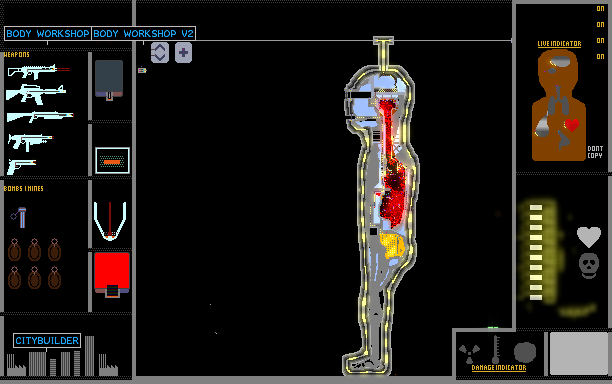Click the thermometer damage indicator icon
The width and height of the screenshot is (612, 384).
496,349
